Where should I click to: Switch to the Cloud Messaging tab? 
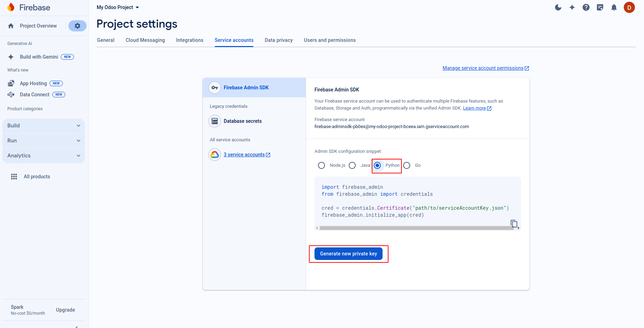click(x=145, y=40)
